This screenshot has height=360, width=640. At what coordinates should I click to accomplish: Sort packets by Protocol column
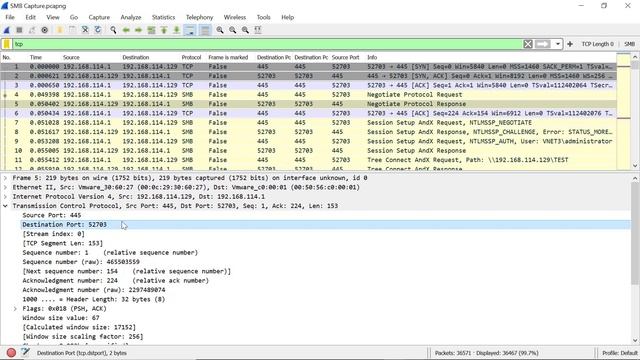192,58
